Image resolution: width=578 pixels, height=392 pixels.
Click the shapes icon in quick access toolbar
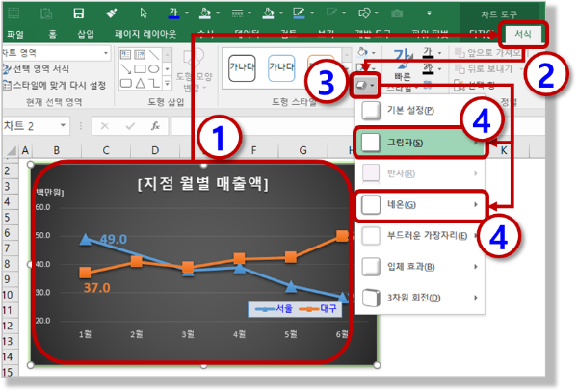click(x=364, y=13)
